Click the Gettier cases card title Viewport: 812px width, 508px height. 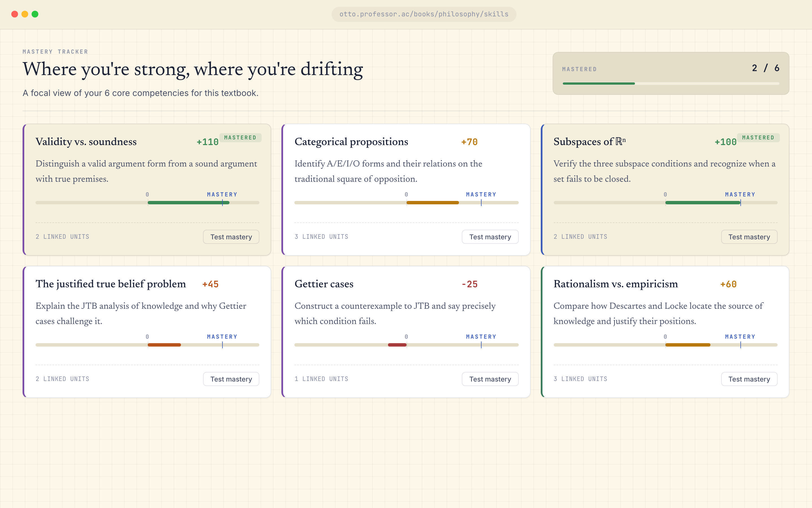pyautogui.click(x=324, y=284)
